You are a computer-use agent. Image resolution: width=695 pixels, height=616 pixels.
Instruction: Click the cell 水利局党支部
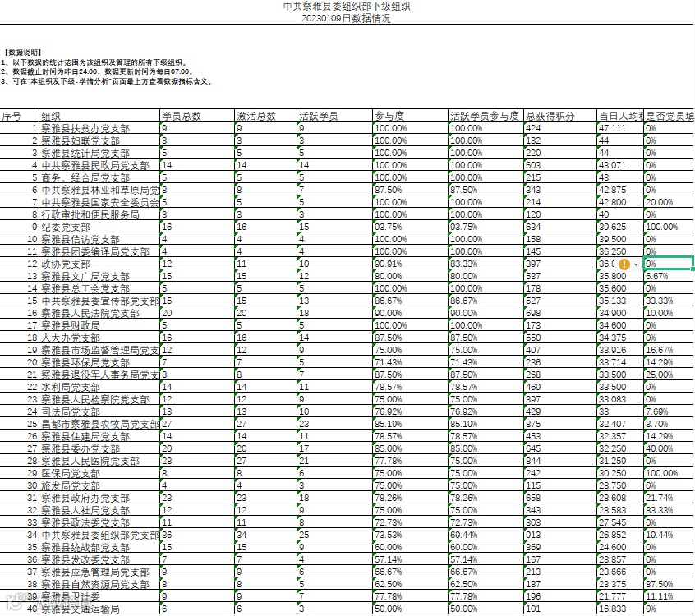click(x=99, y=387)
